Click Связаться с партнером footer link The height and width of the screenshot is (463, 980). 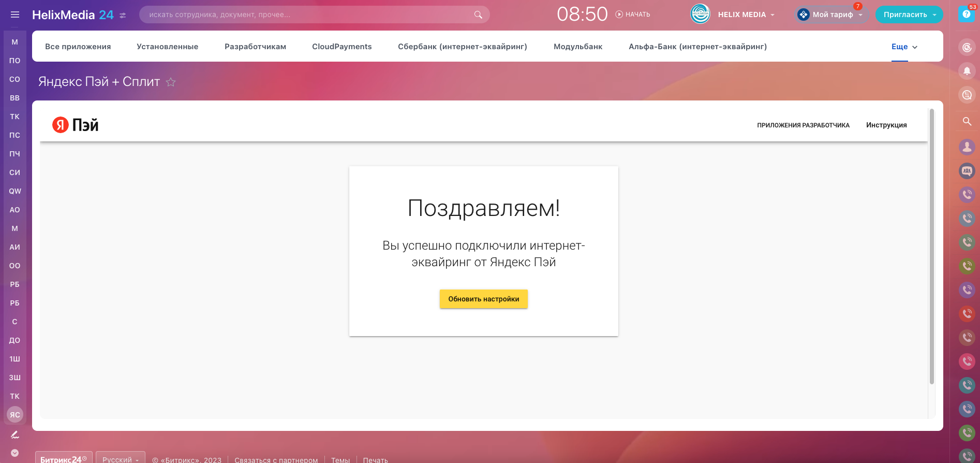pyautogui.click(x=276, y=460)
